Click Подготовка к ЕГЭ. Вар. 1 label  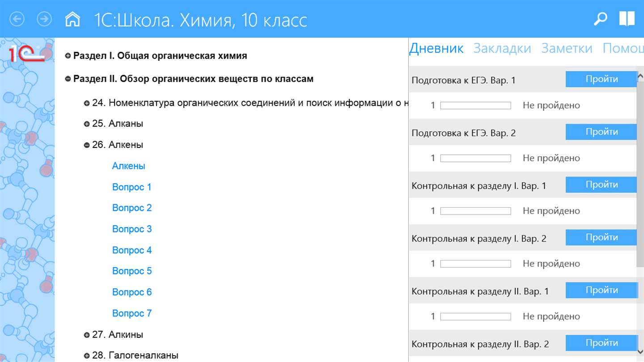coord(463,80)
